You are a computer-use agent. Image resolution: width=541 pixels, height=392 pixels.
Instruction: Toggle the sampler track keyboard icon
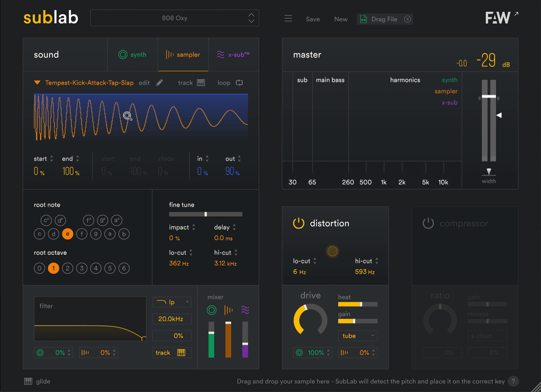201,83
